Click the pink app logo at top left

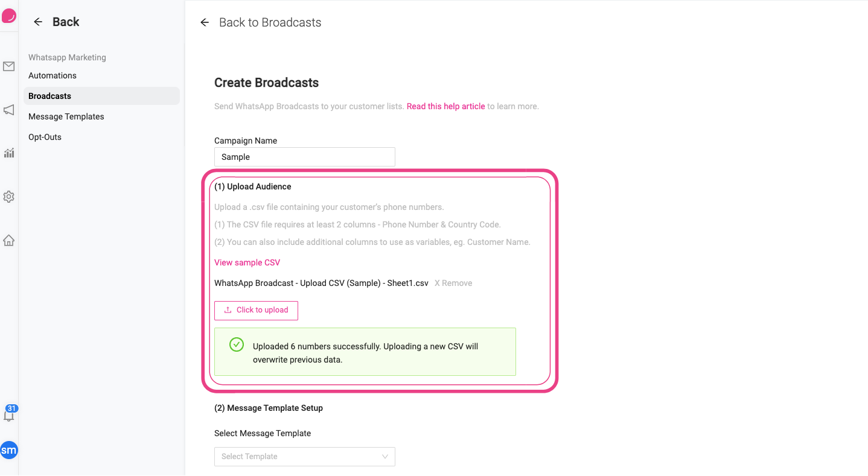(x=8, y=15)
